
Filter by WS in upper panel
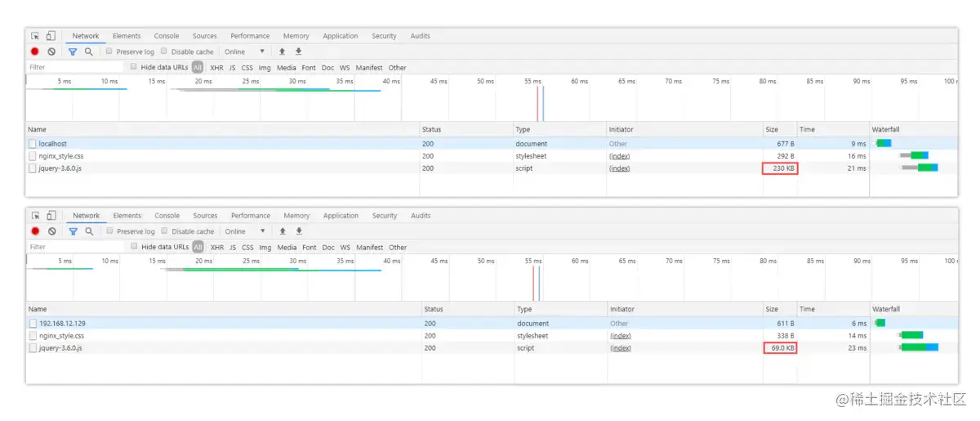(345, 68)
